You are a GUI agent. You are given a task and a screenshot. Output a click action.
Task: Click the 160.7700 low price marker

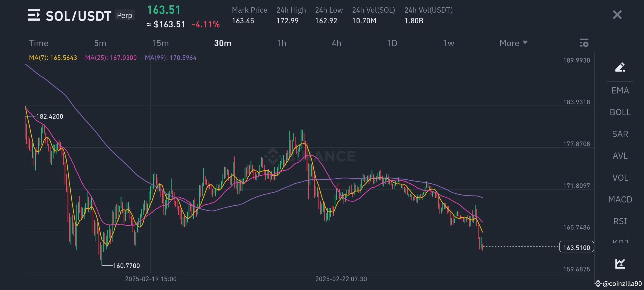point(126,266)
